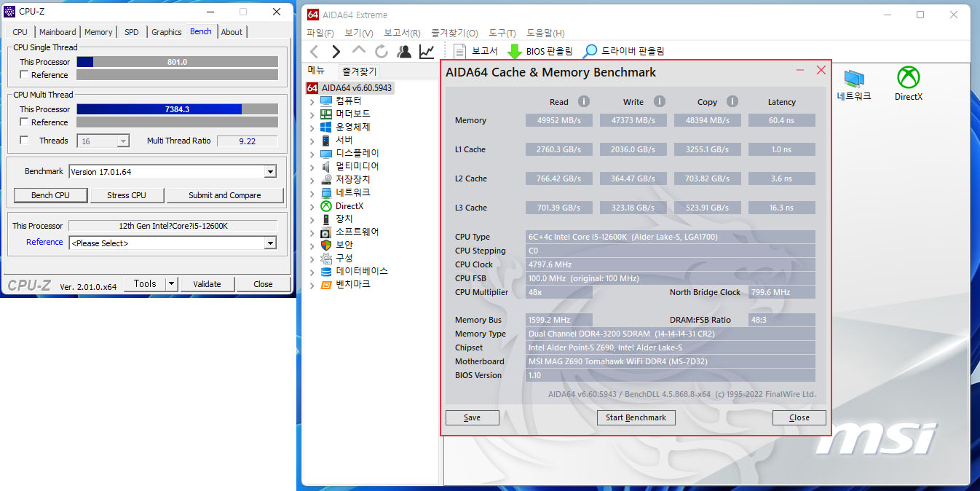Viewport: 980px width, 491px height.
Task: Open the graph chart icon in AIDA64 toolbar
Action: click(x=427, y=51)
